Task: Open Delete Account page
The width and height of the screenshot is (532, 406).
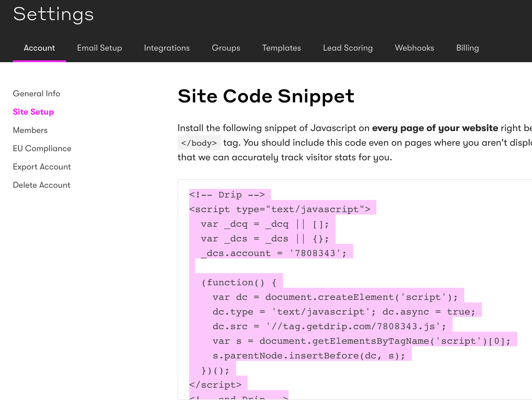Action: (x=41, y=185)
